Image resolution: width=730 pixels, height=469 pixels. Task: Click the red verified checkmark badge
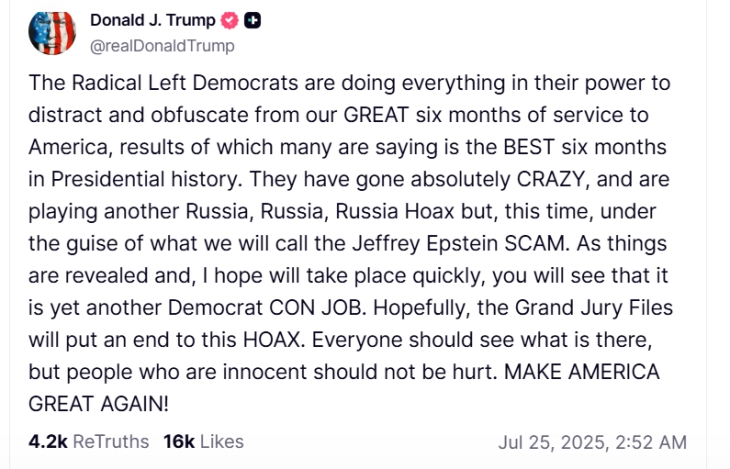tap(228, 20)
